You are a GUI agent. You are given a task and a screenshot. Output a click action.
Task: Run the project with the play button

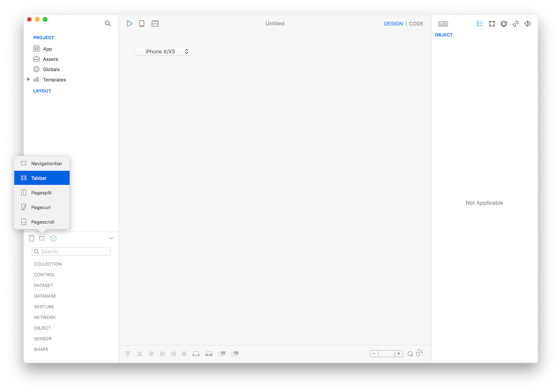pos(129,23)
